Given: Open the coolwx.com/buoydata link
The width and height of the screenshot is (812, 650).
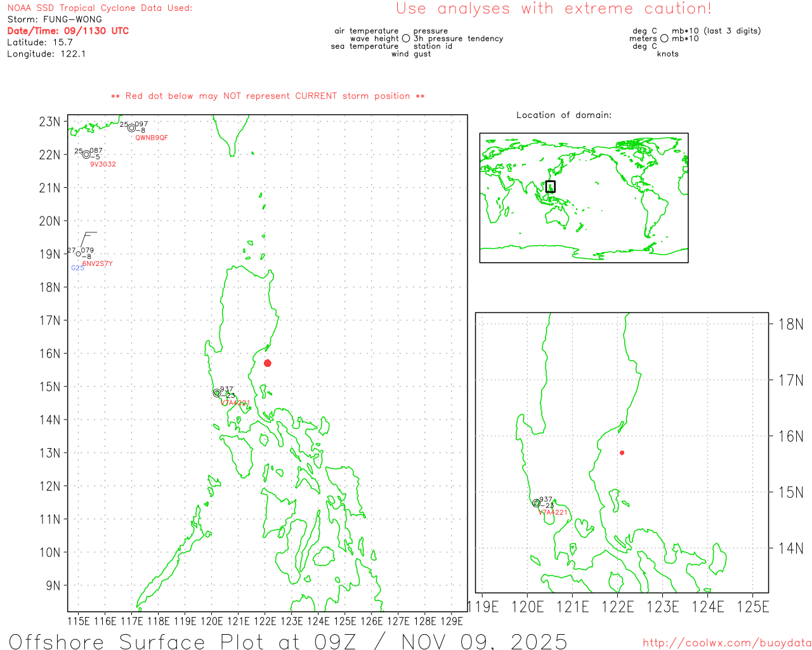Looking at the screenshot, I should 726,643.
